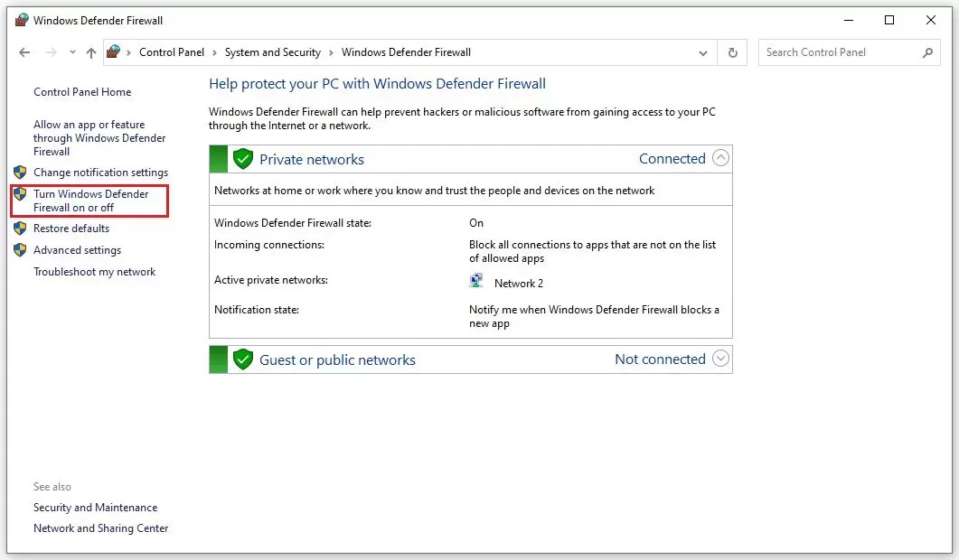
Task: Select System and Security in the breadcrumb
Action: pos(272,52)
